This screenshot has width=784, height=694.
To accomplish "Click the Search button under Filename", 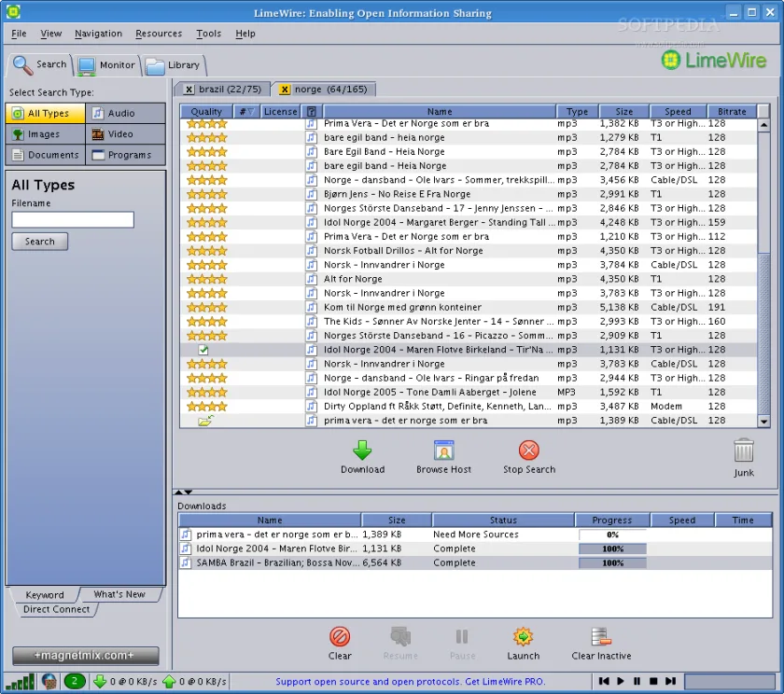I will tap(39, 242).
